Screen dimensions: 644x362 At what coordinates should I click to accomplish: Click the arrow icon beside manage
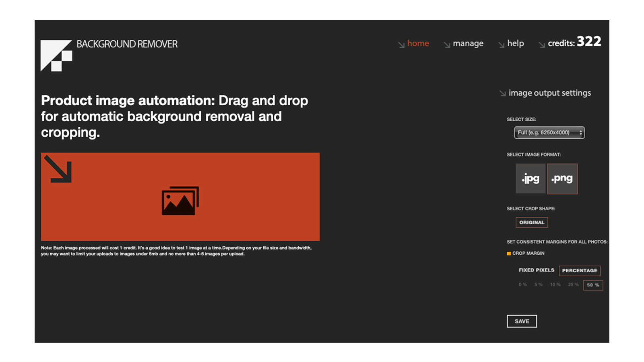447,44
